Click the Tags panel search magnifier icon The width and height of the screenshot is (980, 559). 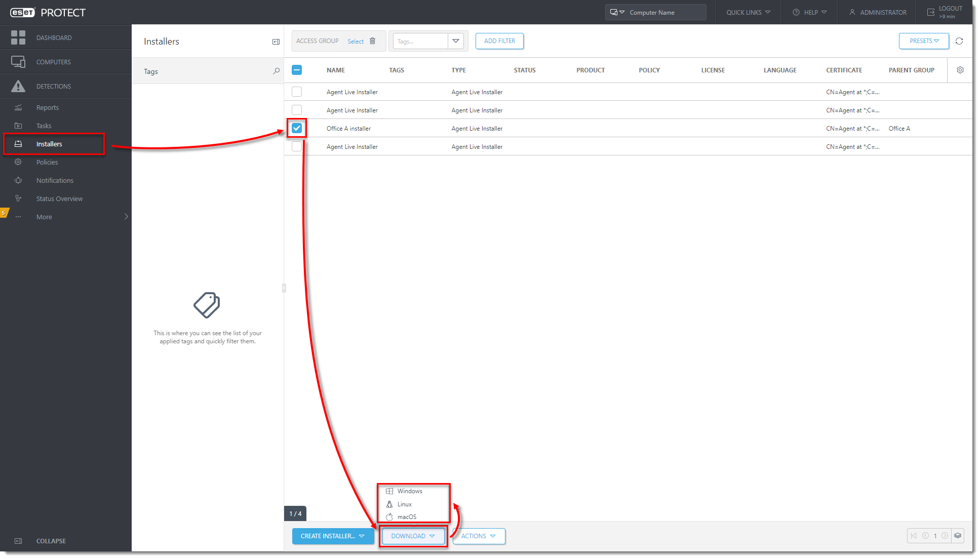276,71
